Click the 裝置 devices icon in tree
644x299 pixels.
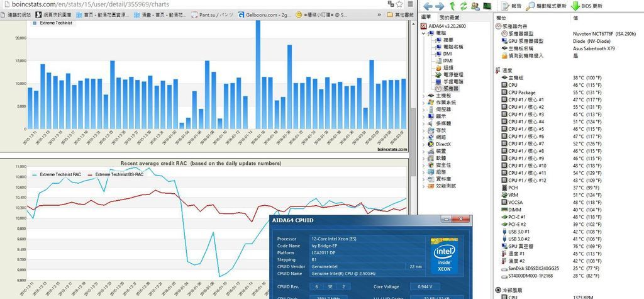[x=431, y=151]
